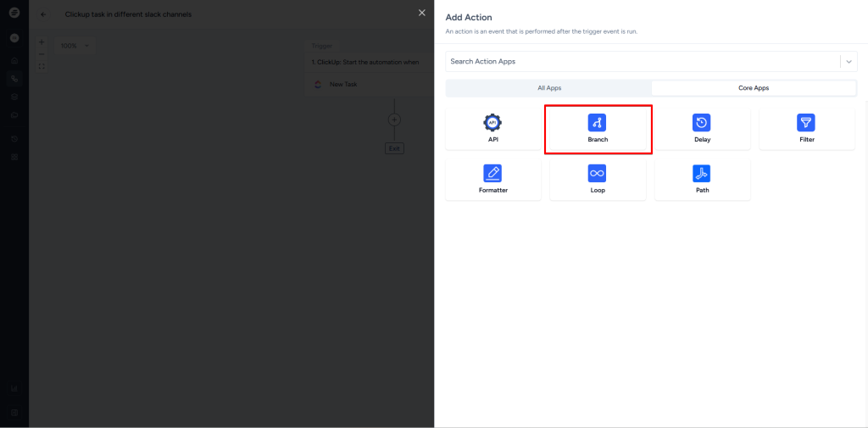
Task: Close the Add Action panel
Action: tap(422, 13)
